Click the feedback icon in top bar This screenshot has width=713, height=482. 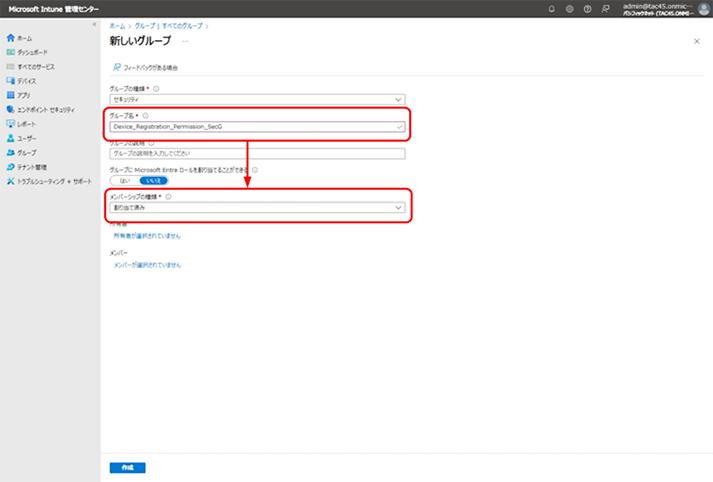coord(605,9)
